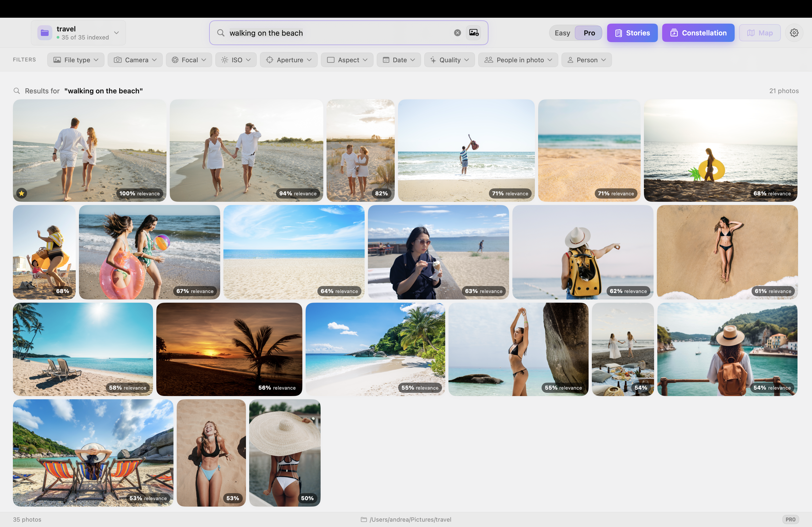Open the 50% large straw hat photo
Screen dimensions: 812x527
pyautogui.click(x=285, y=453)
